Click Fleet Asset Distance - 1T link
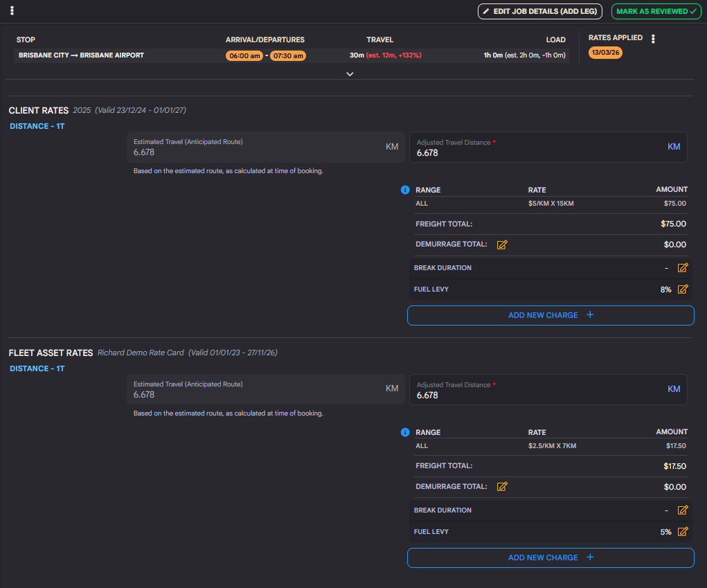707x588 pixels. tap(37, 369)
